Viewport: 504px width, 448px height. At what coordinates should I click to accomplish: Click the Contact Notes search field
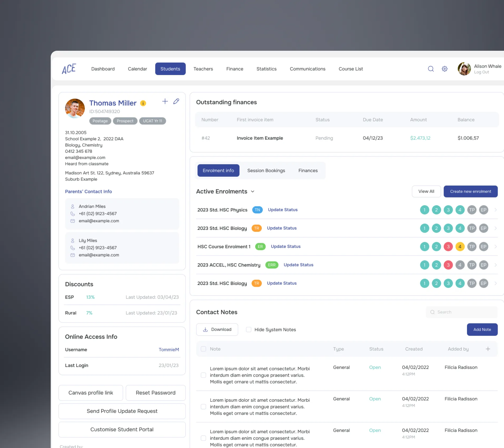pos(461,312)
